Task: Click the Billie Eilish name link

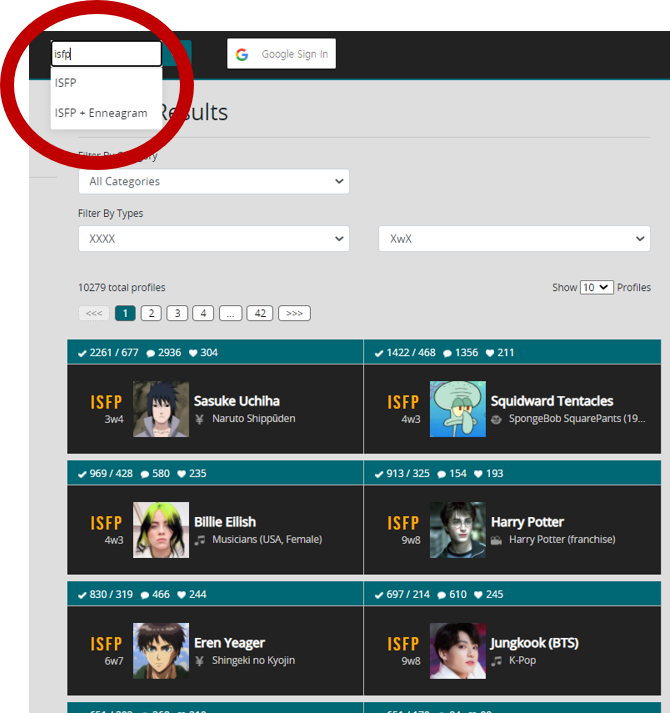Action: (225, 522)
